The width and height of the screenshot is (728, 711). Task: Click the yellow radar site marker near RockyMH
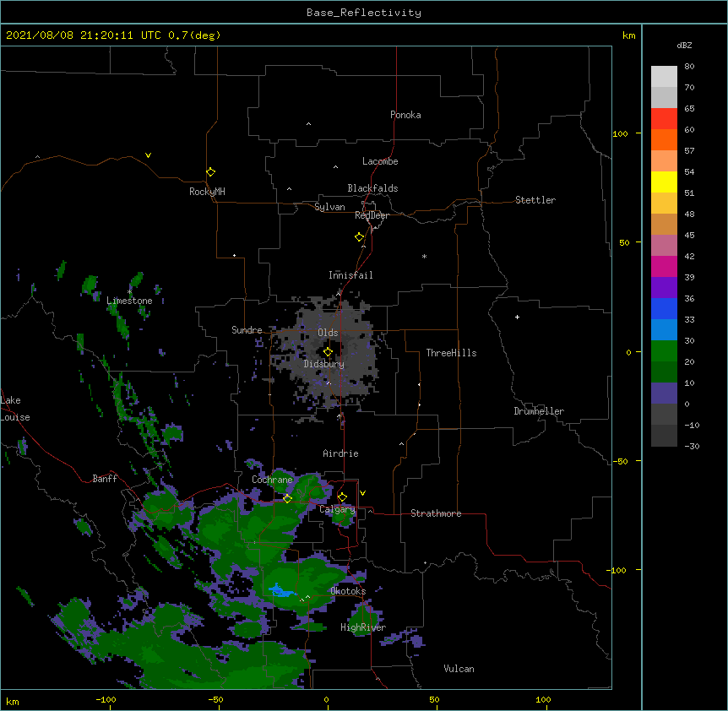point(210,172)
